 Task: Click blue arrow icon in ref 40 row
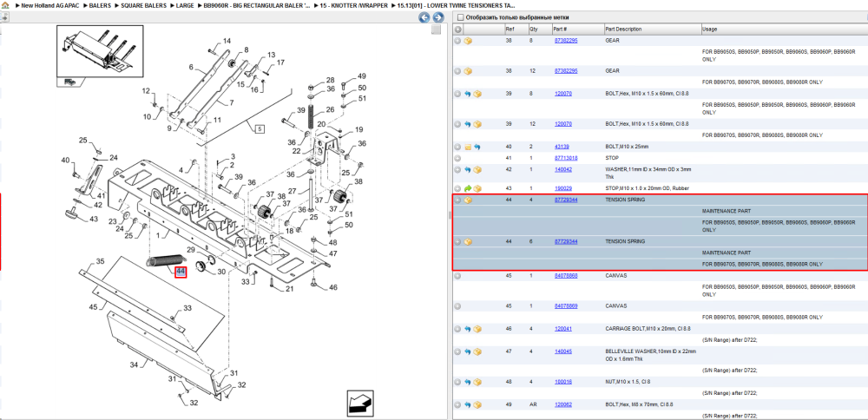[477, 148]
